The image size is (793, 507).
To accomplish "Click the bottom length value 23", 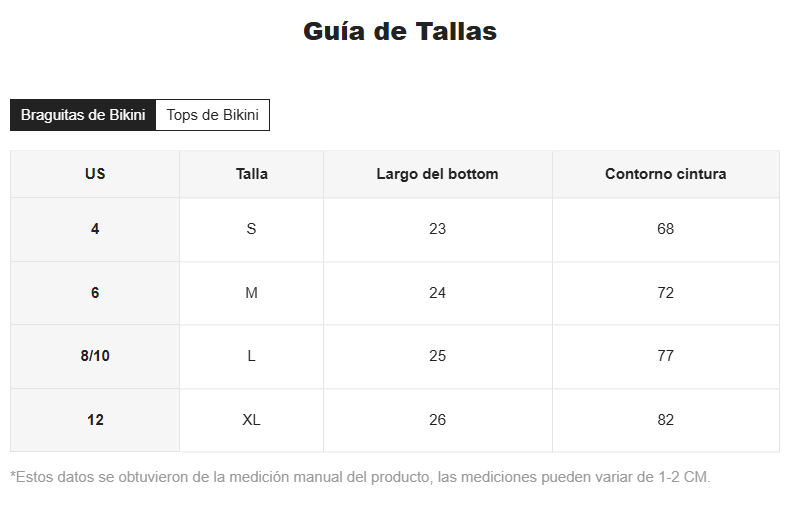I will pos(437,229).
